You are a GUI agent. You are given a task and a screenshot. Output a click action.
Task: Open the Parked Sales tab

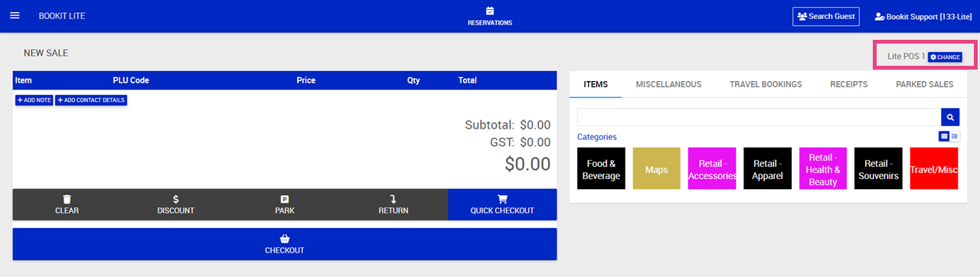(924, 84)
